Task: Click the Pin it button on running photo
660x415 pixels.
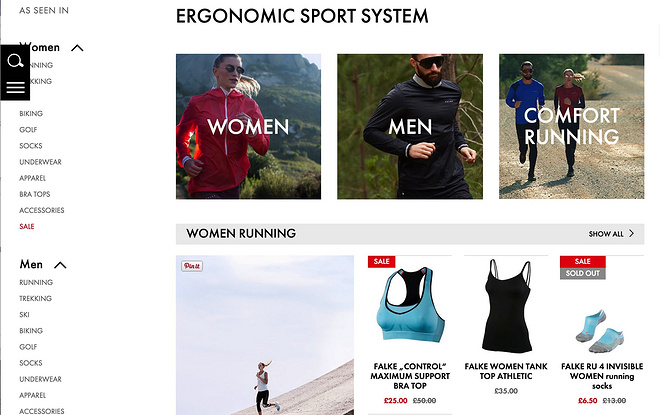Action: pos(192,266)
